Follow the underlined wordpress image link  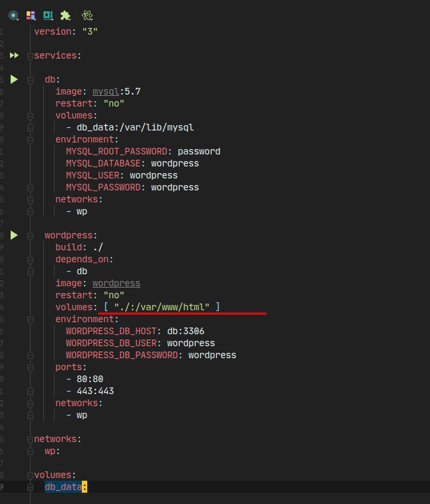pos(116,283)
